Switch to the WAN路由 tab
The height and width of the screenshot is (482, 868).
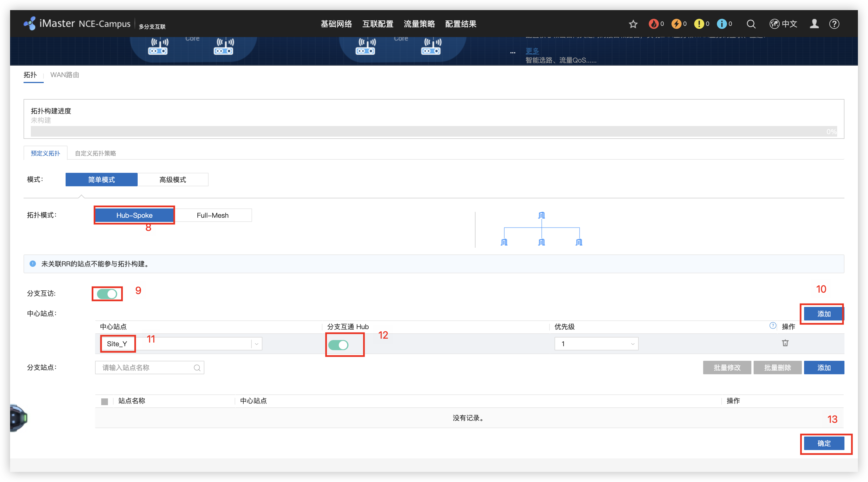[65, 75]
